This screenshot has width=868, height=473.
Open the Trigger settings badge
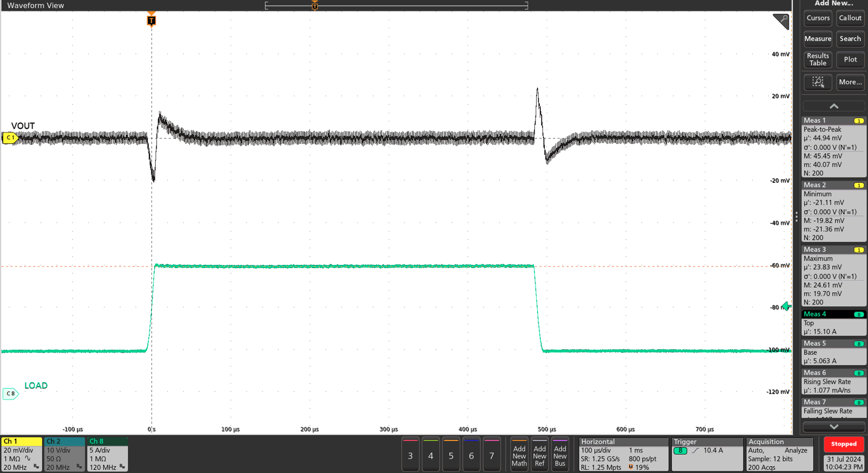point(706,454)
